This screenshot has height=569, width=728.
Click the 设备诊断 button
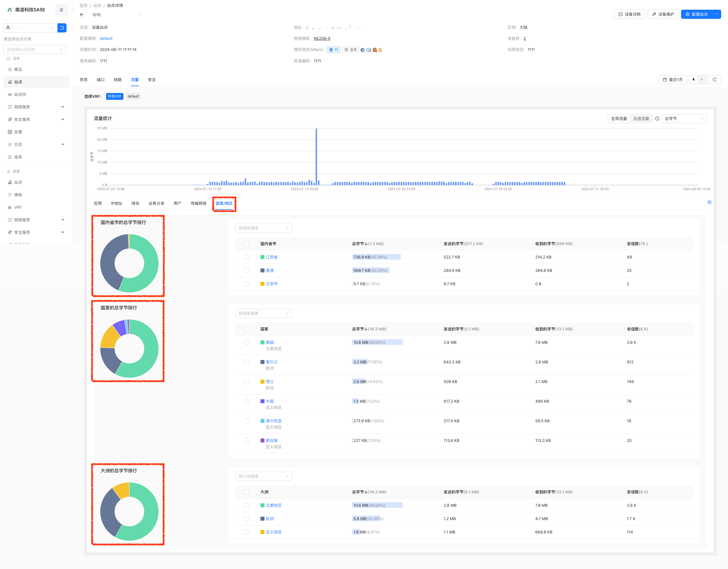click(x=629, y=14)
